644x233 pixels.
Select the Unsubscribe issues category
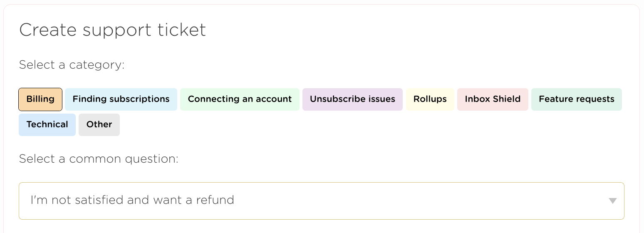point(352,99)
